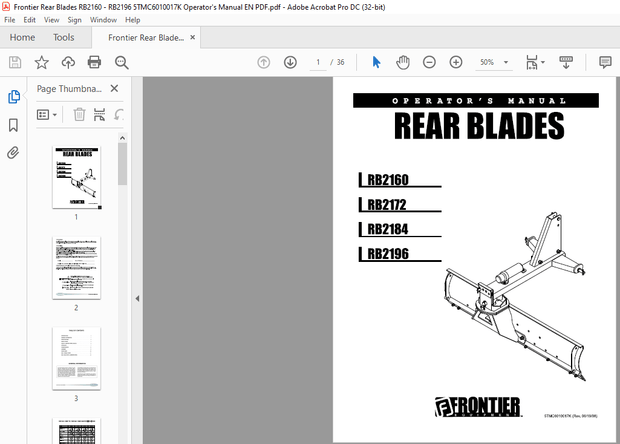Collapse the navigation pane arrow
The width and height of the screenshot is (620, 444).
tap(137, 299)
